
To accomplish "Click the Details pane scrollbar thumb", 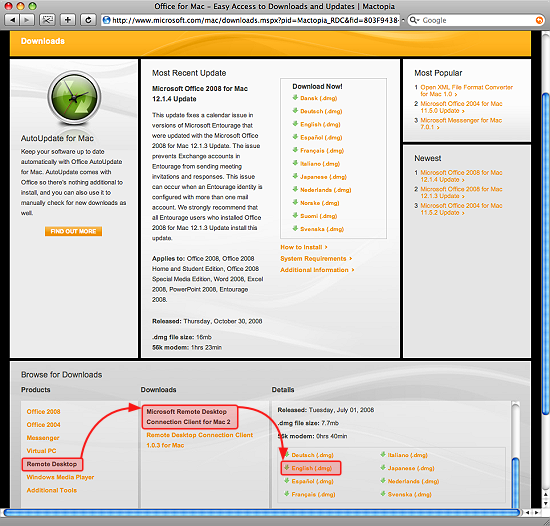I will coord(515,483).
